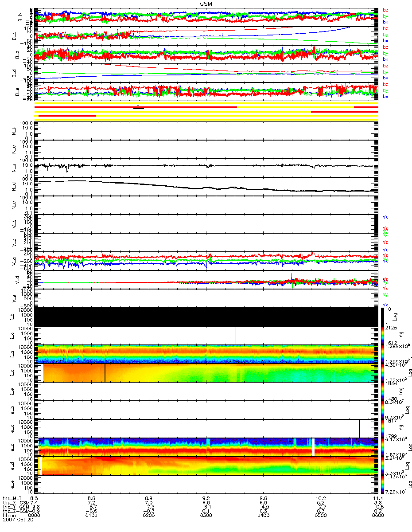Click the bz legend label of the B_b panel
This screenshot has width=412, height=532.
click(x=385, y=10)
